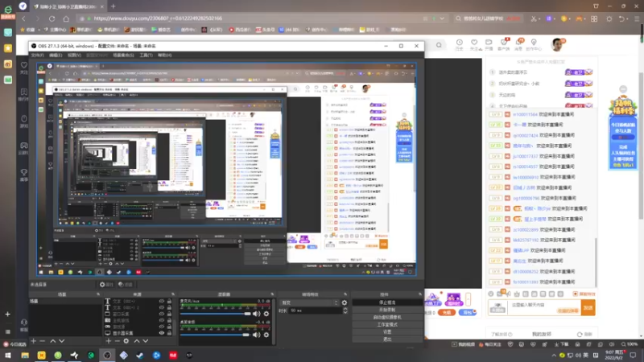Image resolution: width=644 pixels, height=362 pixels.
Task: Open OBS 文件(F) menu
Action: 37,55
